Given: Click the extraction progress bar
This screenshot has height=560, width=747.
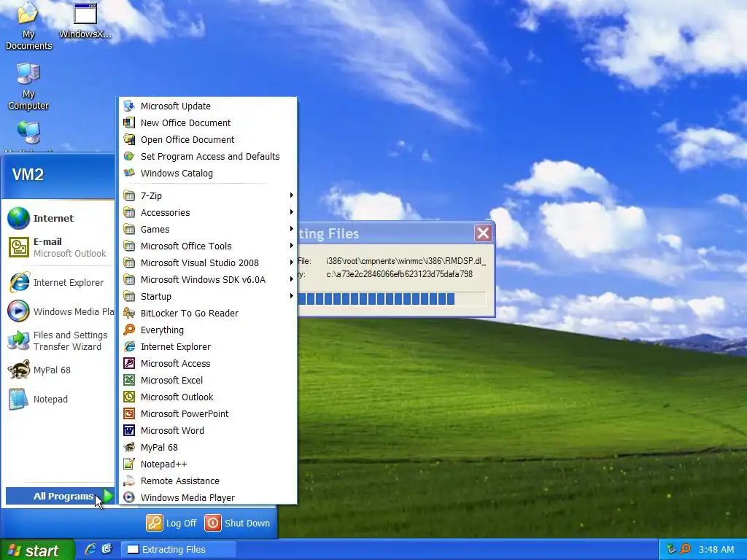Looking at the screenshot, I should pos(392,298).
